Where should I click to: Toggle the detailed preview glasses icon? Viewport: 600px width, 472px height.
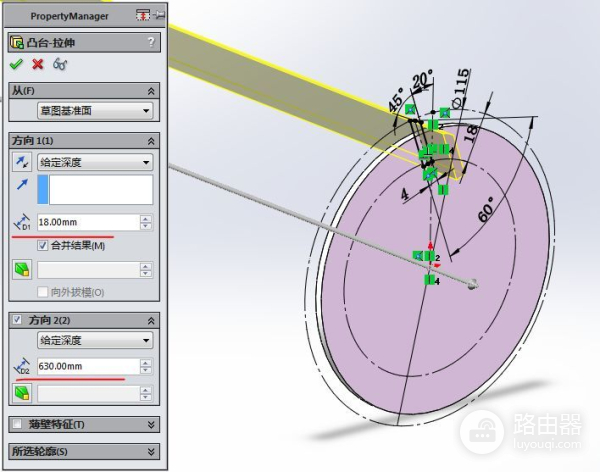coord(61,64)
